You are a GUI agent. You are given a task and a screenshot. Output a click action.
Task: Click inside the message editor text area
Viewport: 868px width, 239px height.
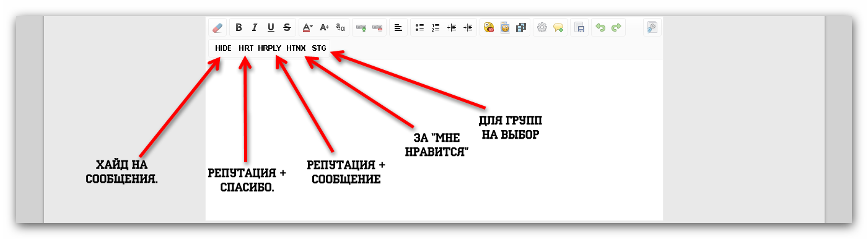pos(434,139)
